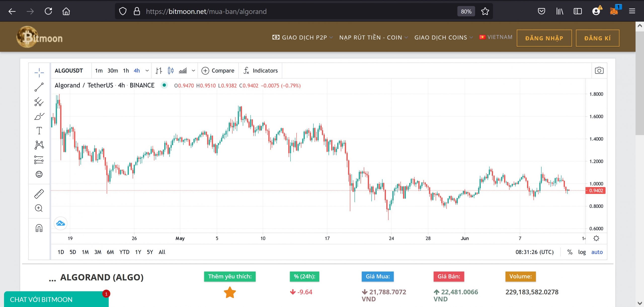Click the ĐĂNG KÍ register button
The height and width of the screenshot is (307, 644).
pyautogui.click(x=597, y=38)
